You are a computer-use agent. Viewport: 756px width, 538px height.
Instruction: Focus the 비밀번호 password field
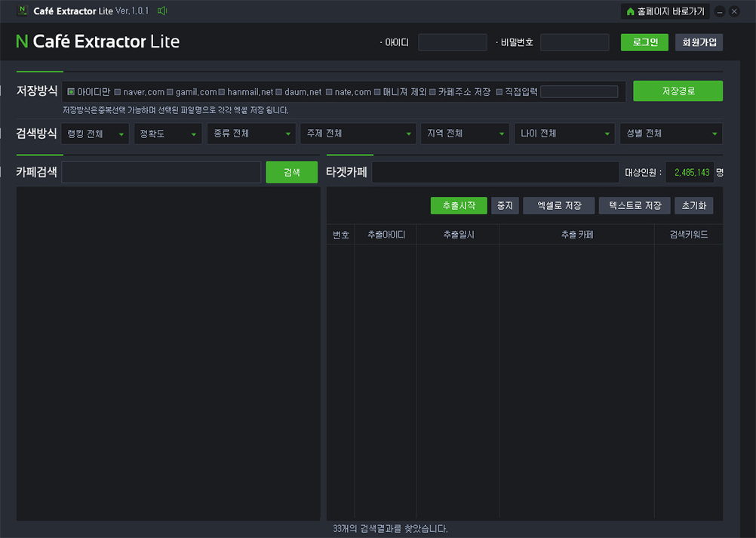pyautogui.click(x=574, y=42)
